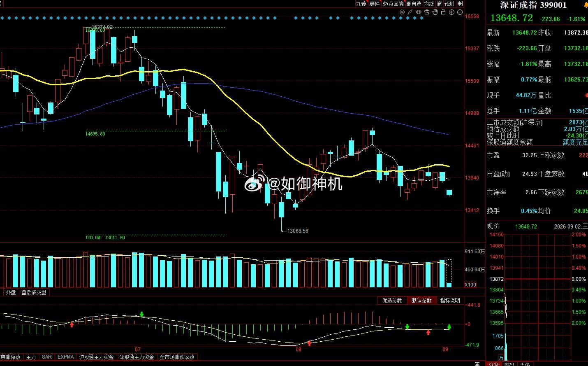Image resolution: width=588 pixels, height=366 pixels.
Task: Switch to the EXPMA indicator tab
Action: [66, 357]
